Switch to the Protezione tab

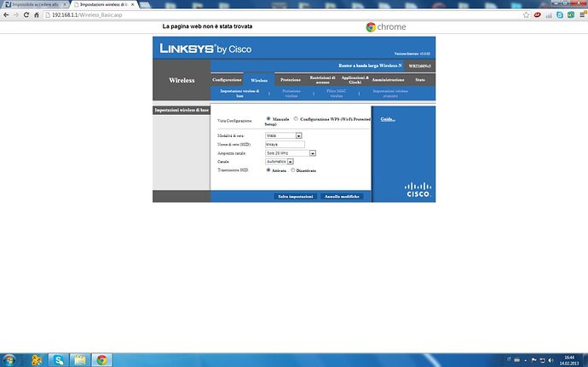click(x=291, y=79)
